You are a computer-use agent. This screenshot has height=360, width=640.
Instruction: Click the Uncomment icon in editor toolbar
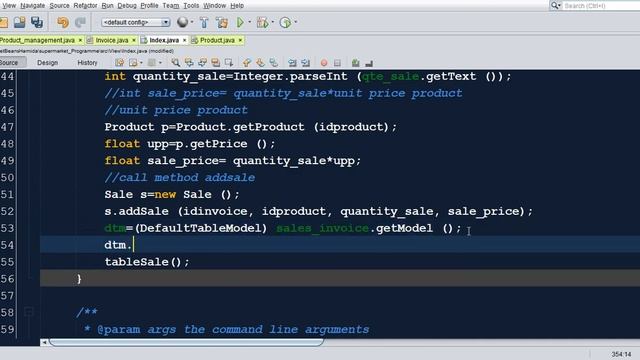click(369, 63)
